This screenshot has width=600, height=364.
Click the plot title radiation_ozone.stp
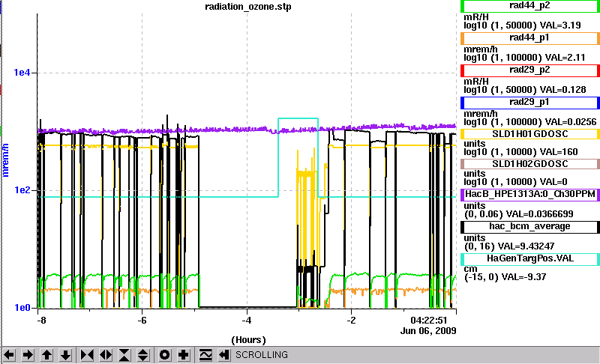pyautogui.click(x=248, y=7)
